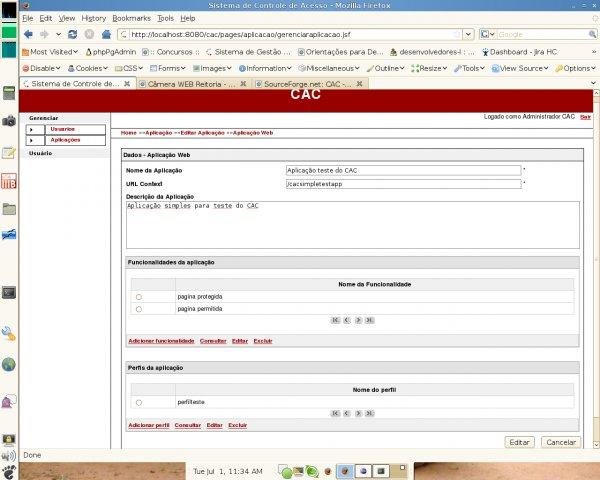This screenshot has width=600, height=480.
Task: Go to next page of perfis
Action: click(358, 413)
